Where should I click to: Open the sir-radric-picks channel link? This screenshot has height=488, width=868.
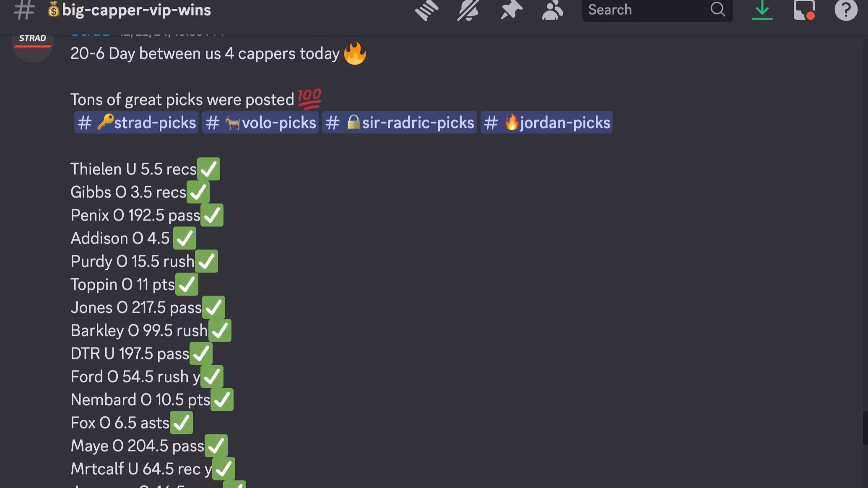pyautogui.click(x=399, y=122)
